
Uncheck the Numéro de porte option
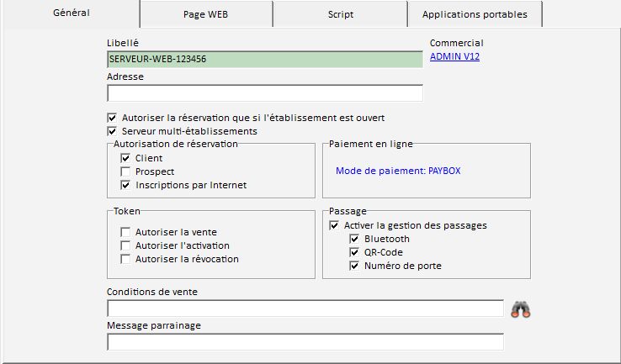(x=354, y=266)
